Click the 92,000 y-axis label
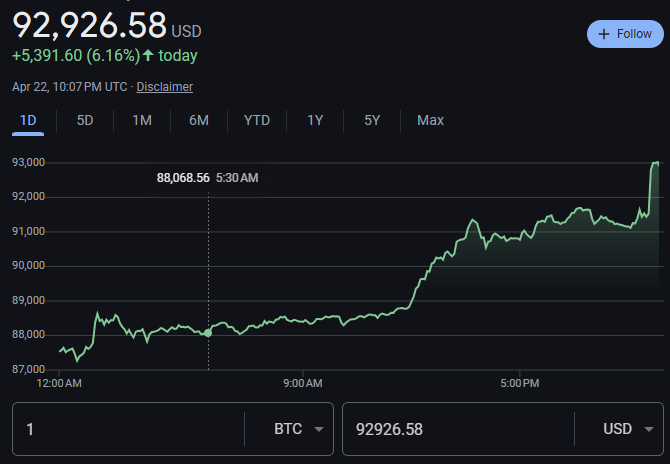The height and width of the screenshot is (464, 670). click(x=28, y=197)
